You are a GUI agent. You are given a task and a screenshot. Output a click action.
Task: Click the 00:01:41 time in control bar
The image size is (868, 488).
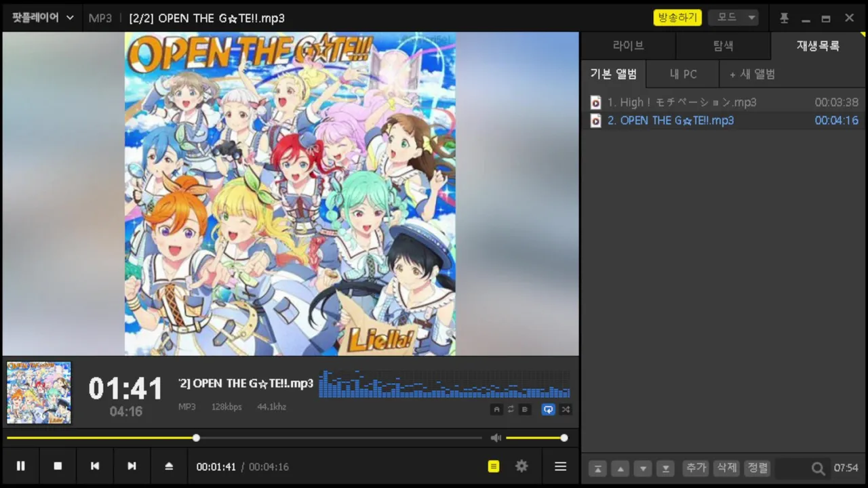tap(216, 467)
